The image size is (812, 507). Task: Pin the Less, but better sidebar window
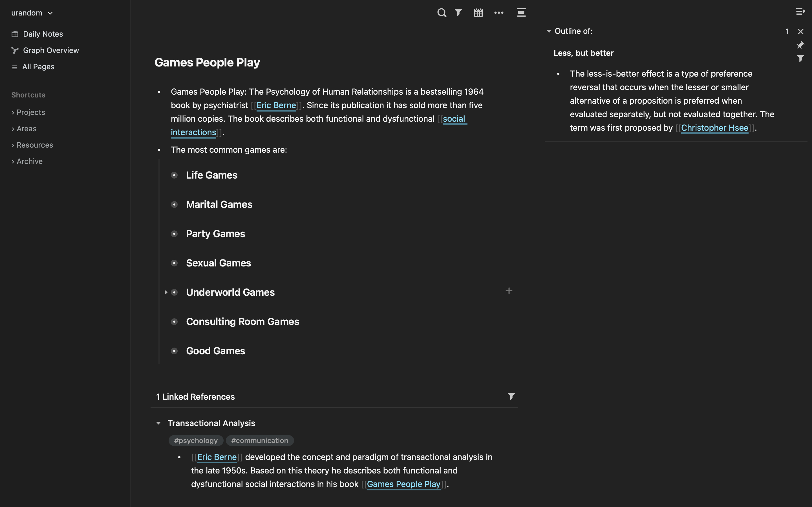800,45
